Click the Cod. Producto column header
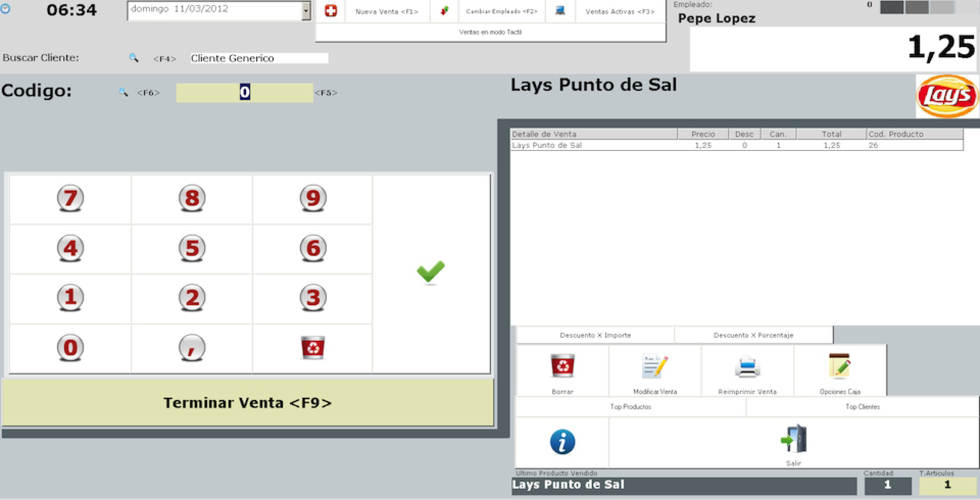 pyautogui.click(x=914, y=134)
